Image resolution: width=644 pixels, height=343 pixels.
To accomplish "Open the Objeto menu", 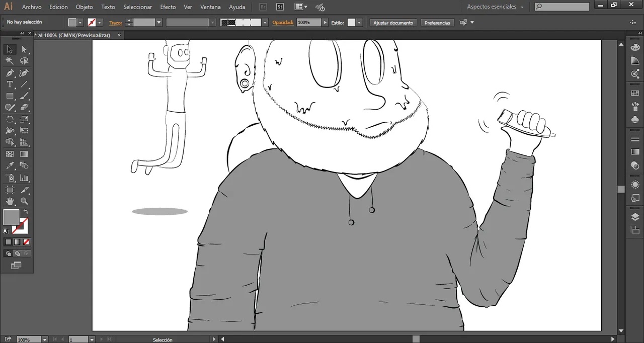I will pos(84,7).
